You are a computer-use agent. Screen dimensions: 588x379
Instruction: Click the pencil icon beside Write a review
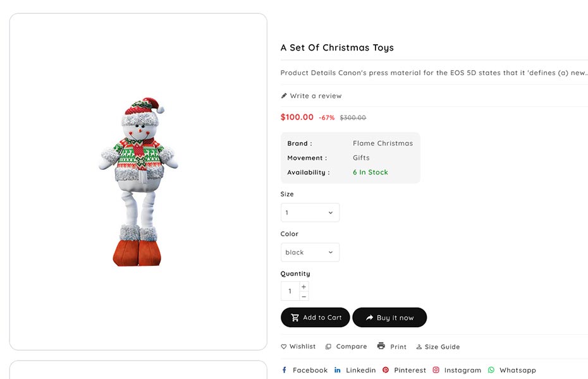(x=284, y=96)
